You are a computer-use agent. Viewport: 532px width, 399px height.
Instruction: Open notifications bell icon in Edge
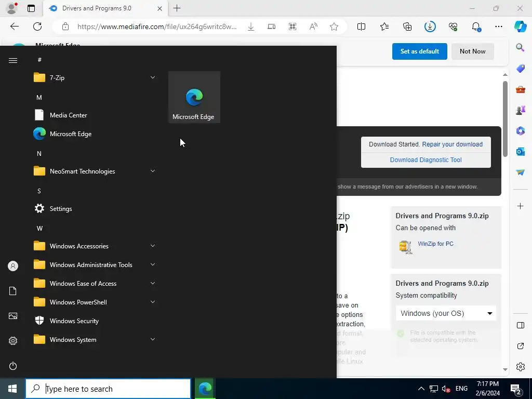pyautogui.click(x=476, y=27)
